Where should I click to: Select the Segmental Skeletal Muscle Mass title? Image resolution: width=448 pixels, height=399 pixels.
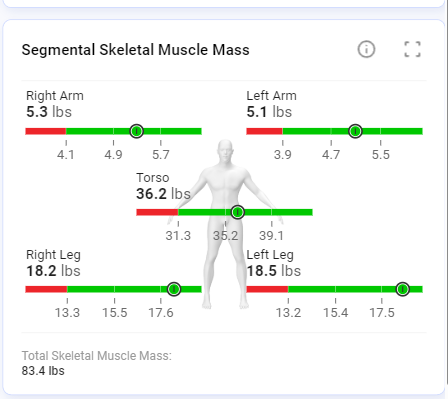136,50
